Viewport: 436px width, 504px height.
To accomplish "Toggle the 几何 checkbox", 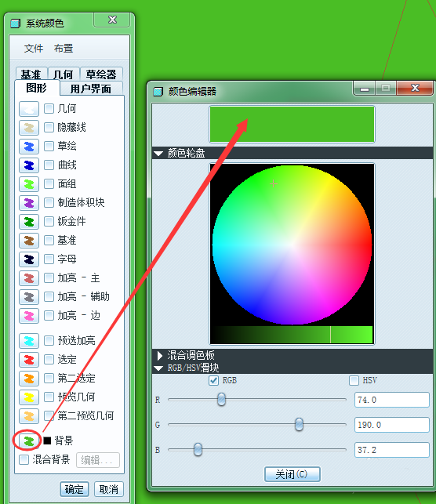I will click(49, 109).
